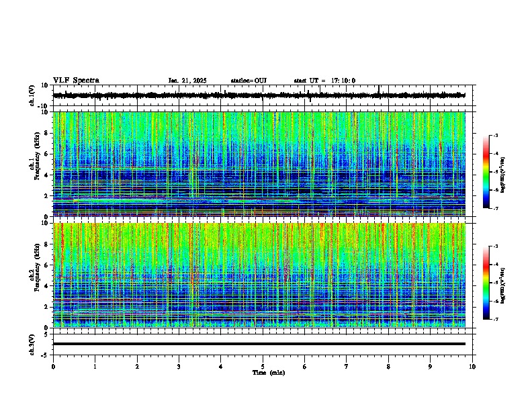532x411 pixels.
Task: Click the ch.2 spectrogram color bar
Action: coord(486,283)
